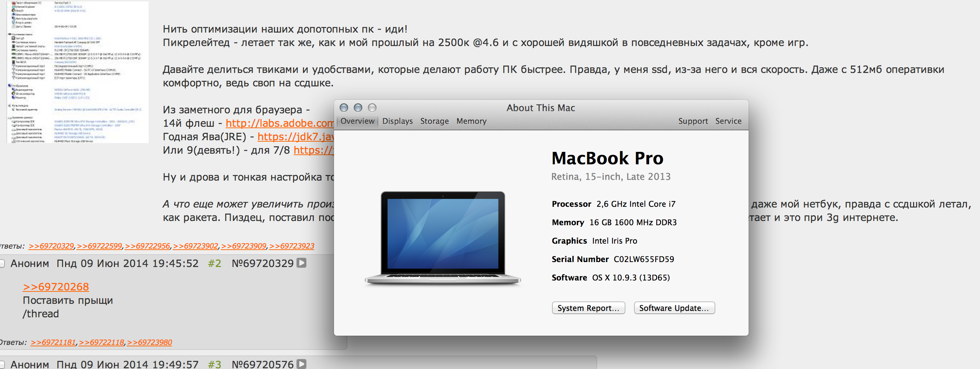Tick checkbox for post #3 by Аноним
Screen dimensions: 980x369
tap(1, 364)
